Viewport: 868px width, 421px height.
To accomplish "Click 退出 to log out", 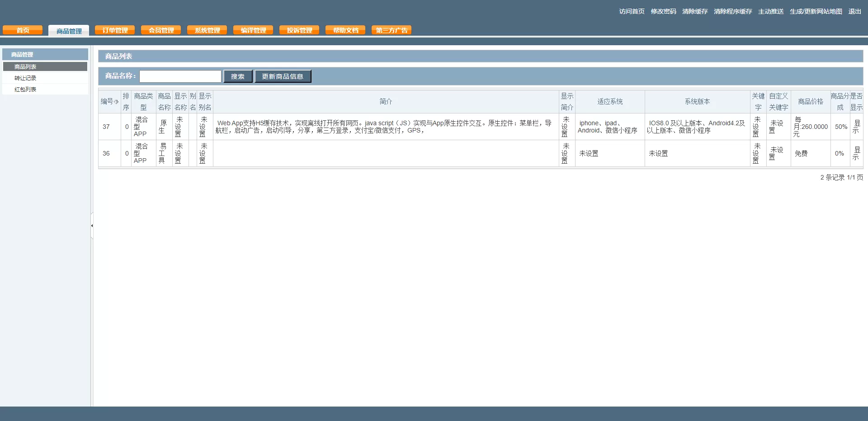I will click(x=854, y=11).
